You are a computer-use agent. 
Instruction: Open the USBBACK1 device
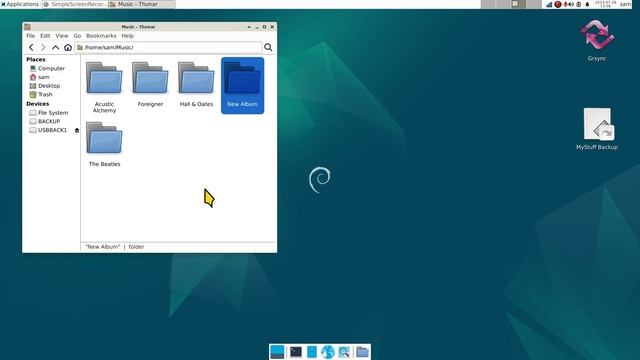(48, 130)
